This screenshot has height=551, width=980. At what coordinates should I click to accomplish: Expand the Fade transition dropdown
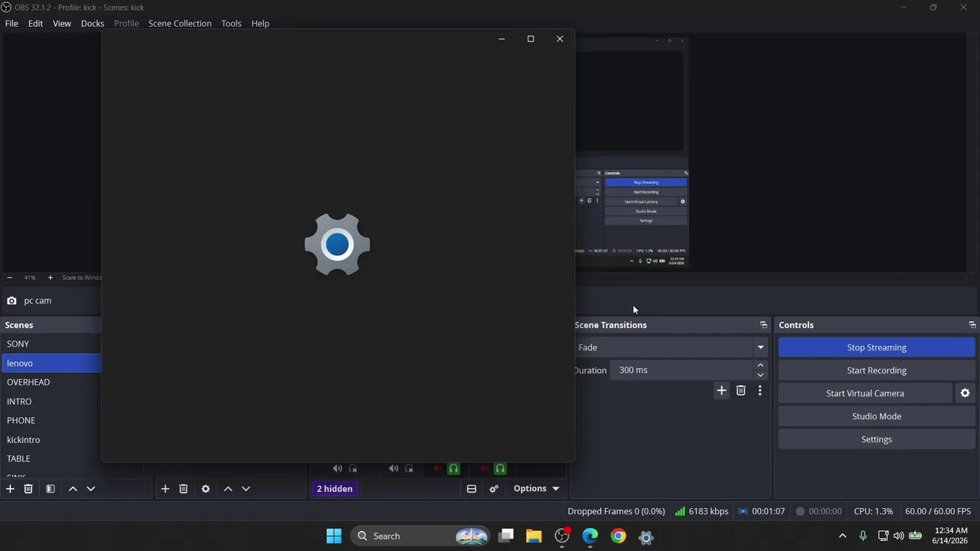click(x=760, y=347)
